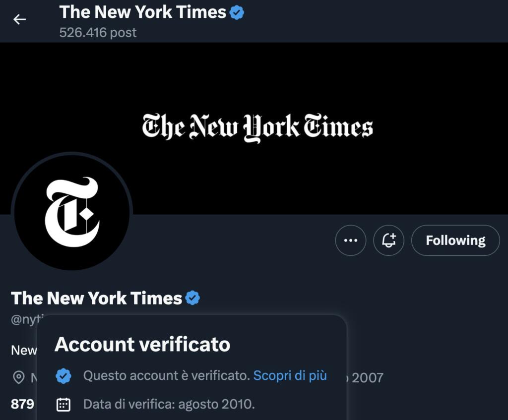Click the verified badge in the top header
Image resolution: width=508 pixels, height=420 pixels.
tap(237, 13)
